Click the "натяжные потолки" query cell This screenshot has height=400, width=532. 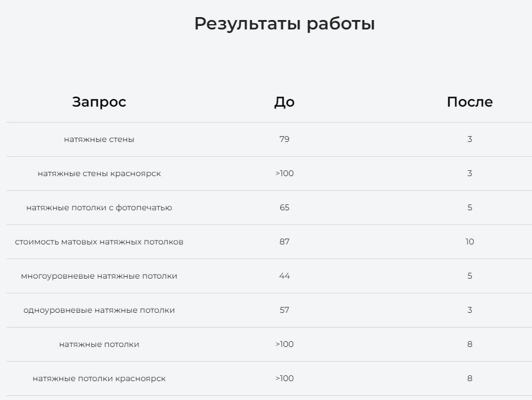99,345
